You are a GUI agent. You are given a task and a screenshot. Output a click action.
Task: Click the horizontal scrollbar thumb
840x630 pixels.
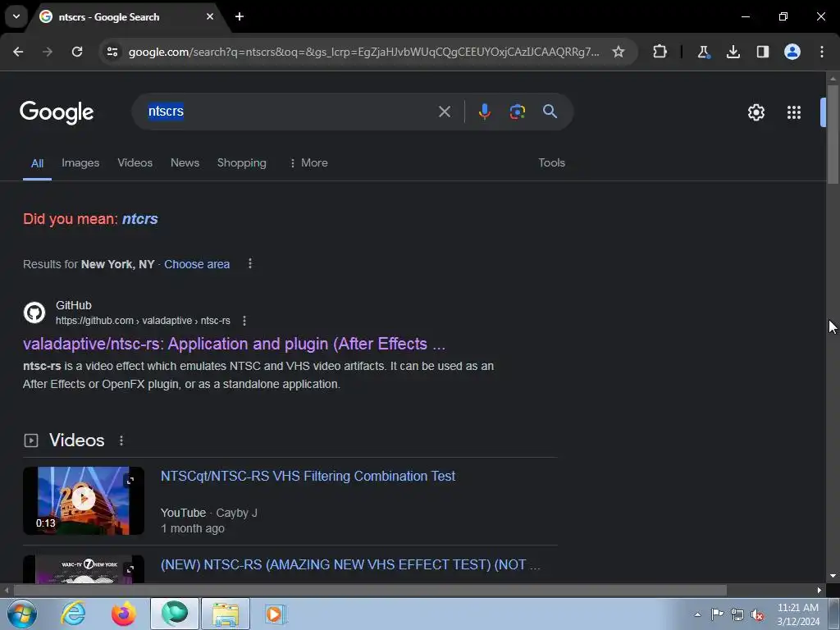click(370, 591)
